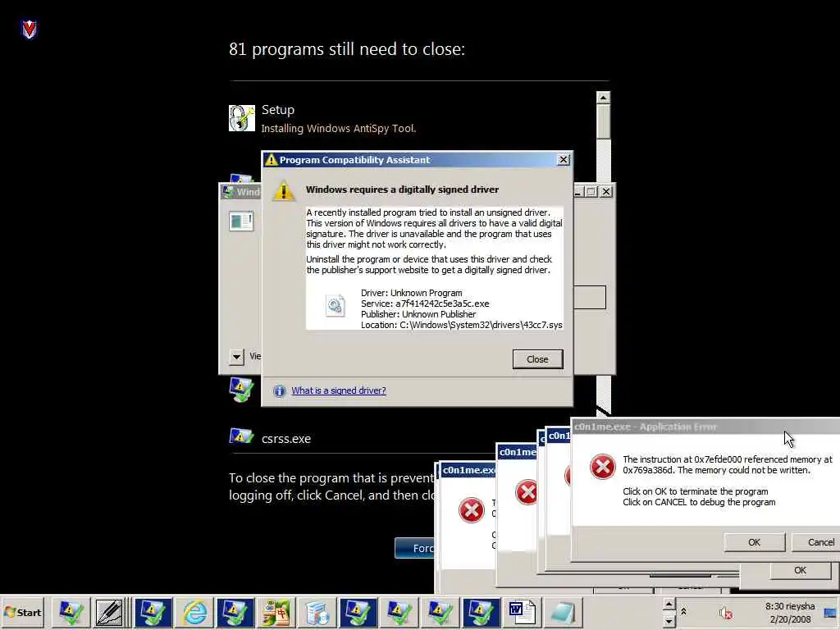840x630 pixels.
Task: Click the taskbar scroll down arrow
Action: point(669,620)
